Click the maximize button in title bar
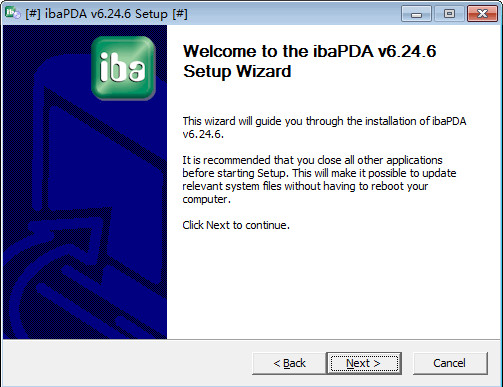 click(x=449, y=14)
